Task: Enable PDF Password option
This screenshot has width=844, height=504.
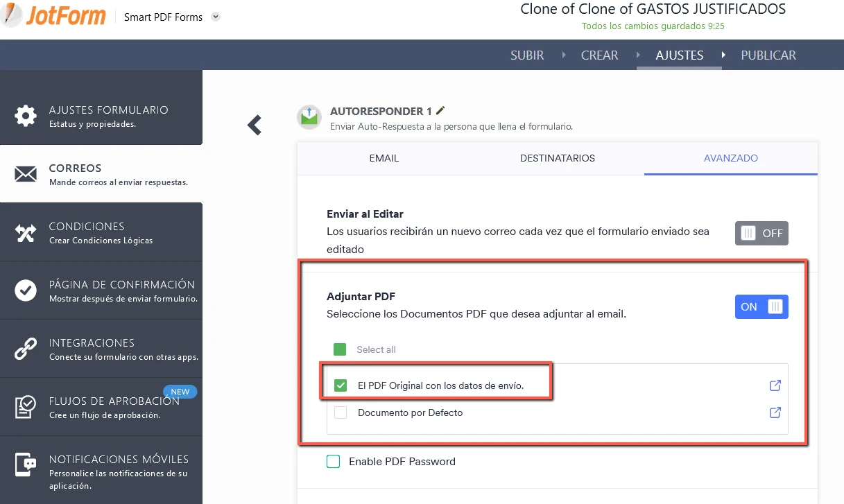Action: pos(333,461)
